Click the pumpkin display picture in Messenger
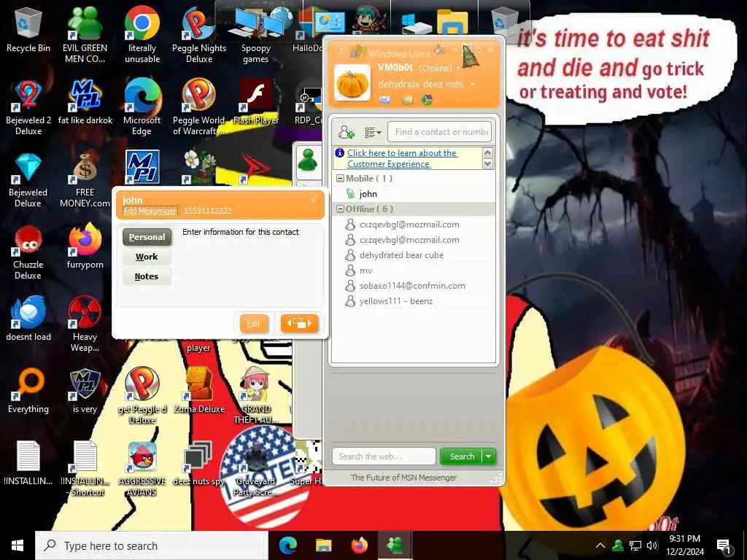The image size is (747, 560). click(x=352, y=82)
